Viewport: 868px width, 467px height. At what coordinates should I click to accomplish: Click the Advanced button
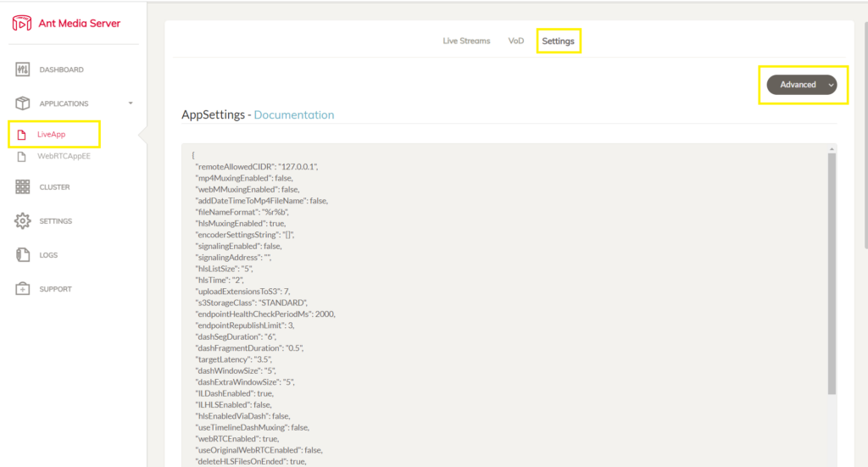[x=802, y=85]
